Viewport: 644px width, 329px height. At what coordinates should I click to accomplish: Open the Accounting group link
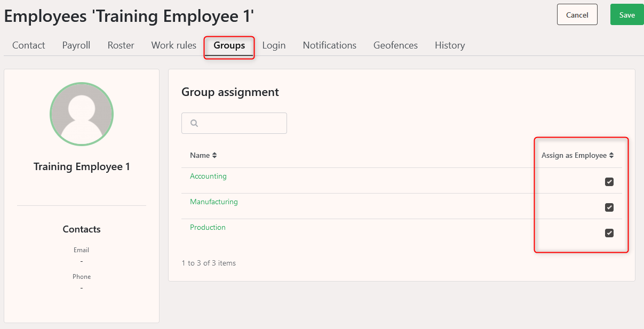coord(208,176)
